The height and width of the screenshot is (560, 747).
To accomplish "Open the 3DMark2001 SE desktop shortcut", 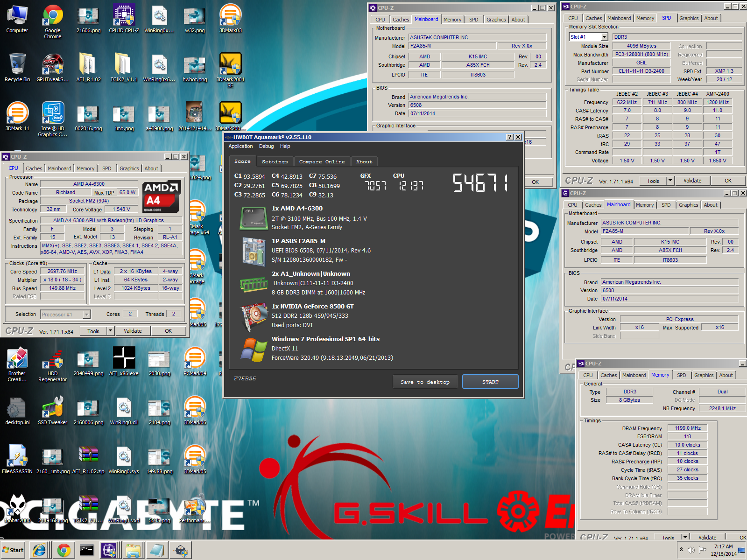I will click(230, 71).
